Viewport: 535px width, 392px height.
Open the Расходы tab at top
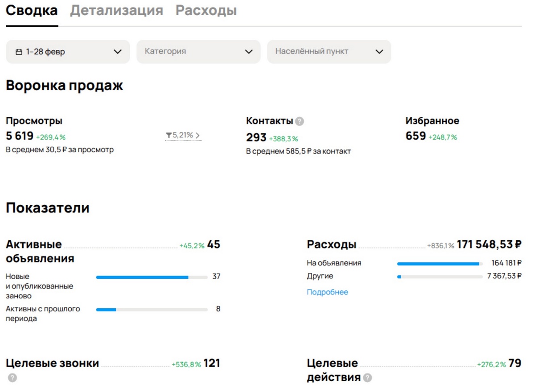point(206,11)
